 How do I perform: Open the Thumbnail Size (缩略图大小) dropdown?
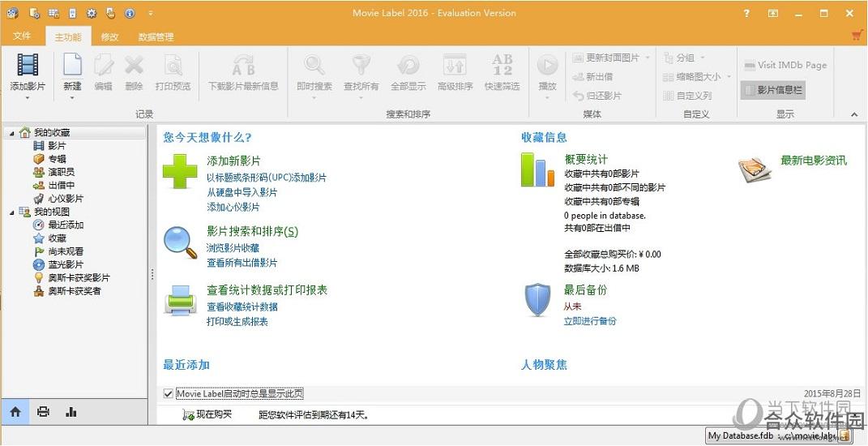pyautogui.click(x=729, y=76)
